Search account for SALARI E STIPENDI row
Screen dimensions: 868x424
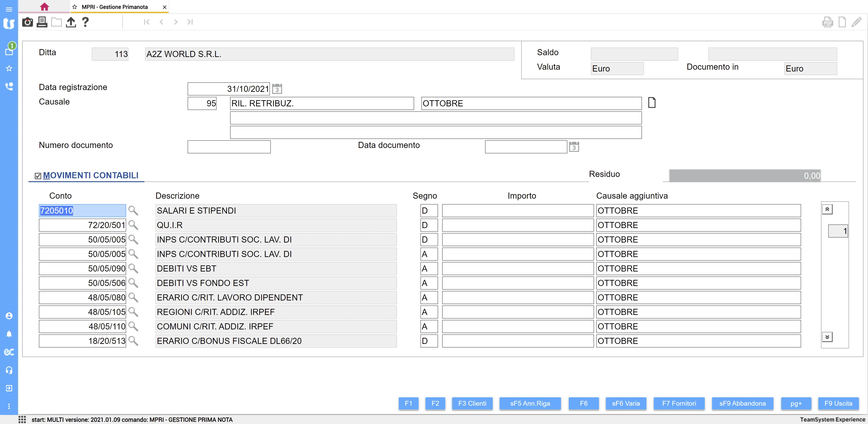pos(133,210)
